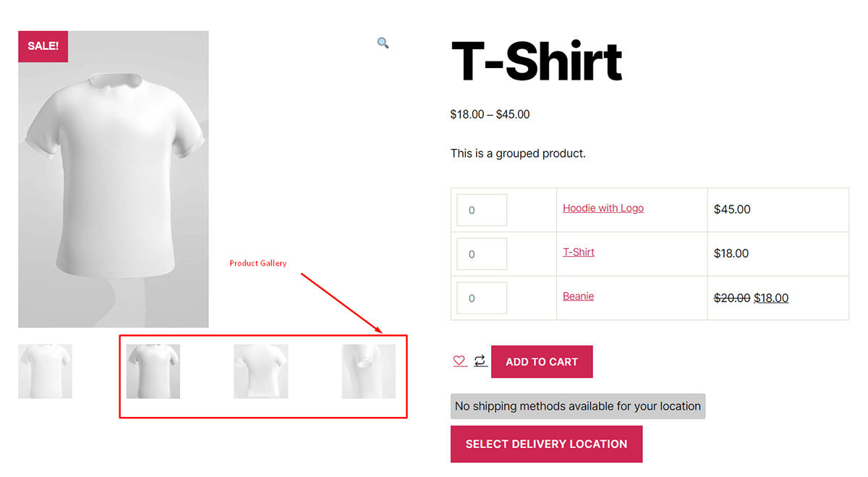The image size is (868, 477).
Task: Focus the Hoodie with Logo quantity field
Action: click(482, 210)
